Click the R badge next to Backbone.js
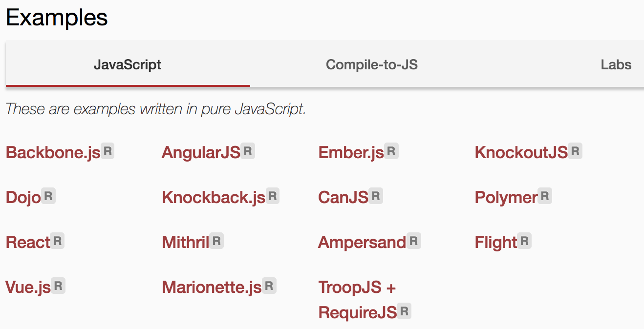 tap(107, 151)
